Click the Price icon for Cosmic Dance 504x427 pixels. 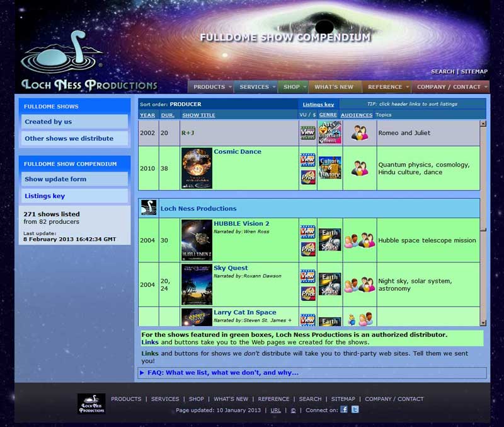308,177
